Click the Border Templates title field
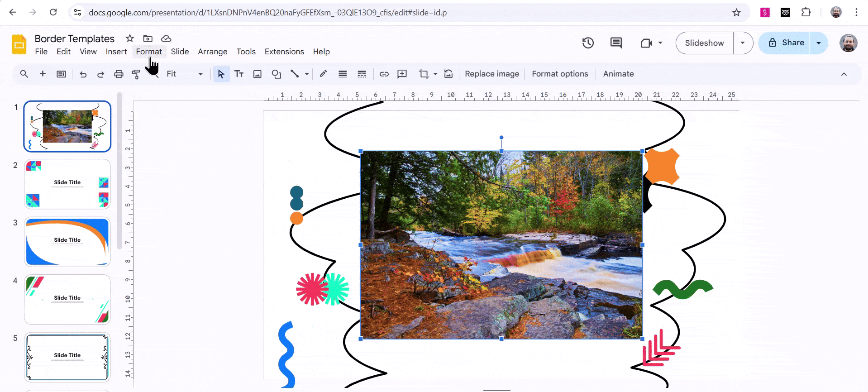Viewport: 868px width, 392px height. (x=75, y=38)
